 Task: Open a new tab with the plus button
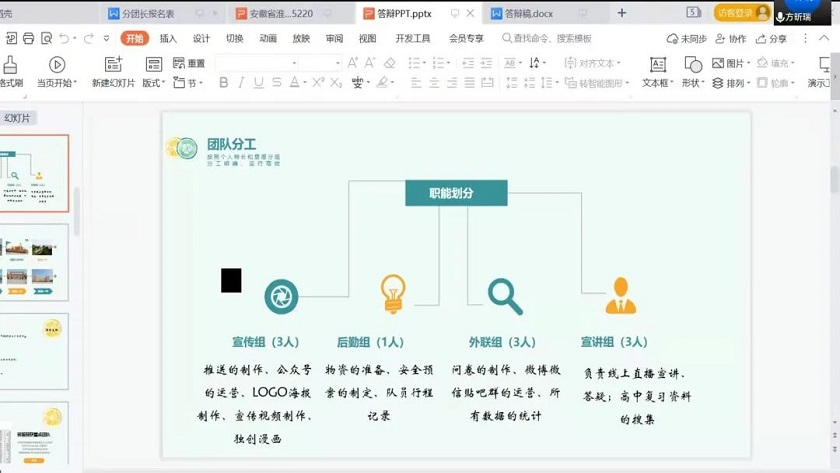tap(621, 13)
